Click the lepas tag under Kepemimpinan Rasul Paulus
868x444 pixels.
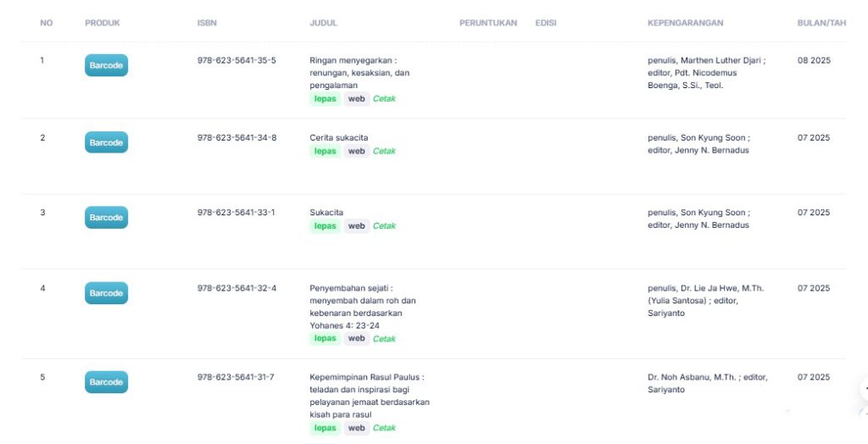point(325,429)
